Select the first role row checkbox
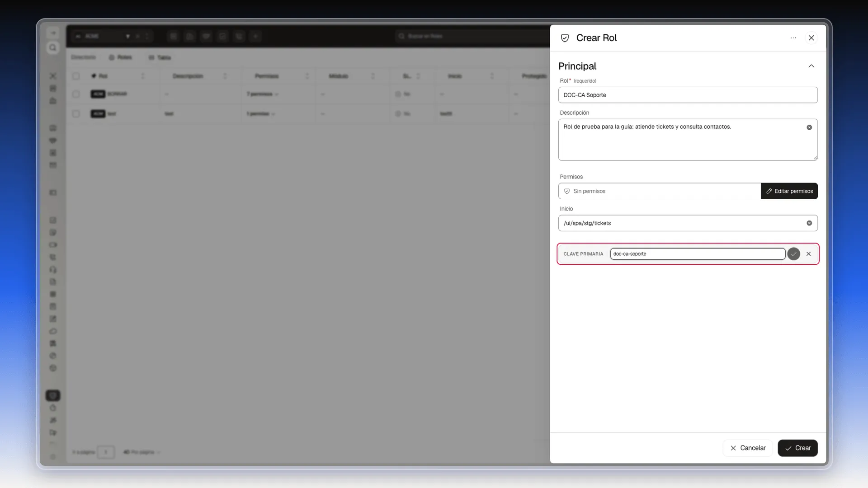Viewport: 868px width, 488px height. [76, 94]
